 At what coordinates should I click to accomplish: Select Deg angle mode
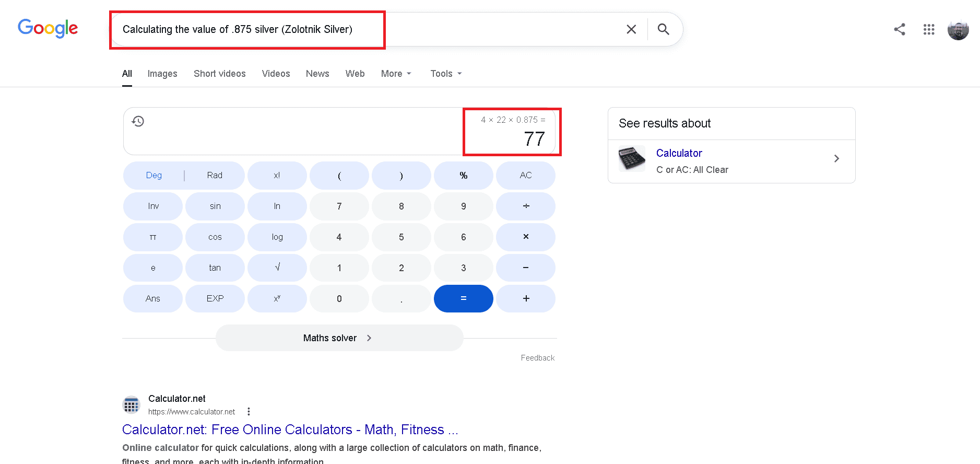tap(154, 176)
